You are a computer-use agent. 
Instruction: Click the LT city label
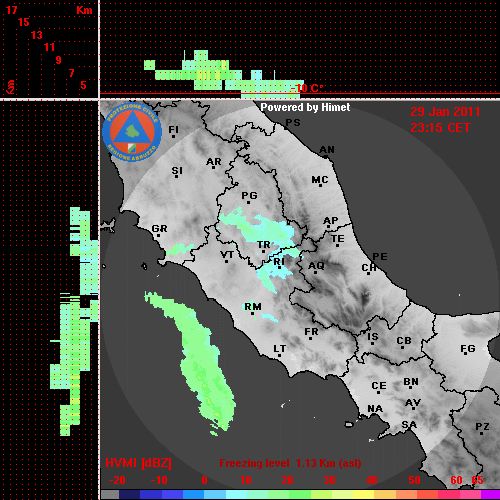(x=280, y=349)
